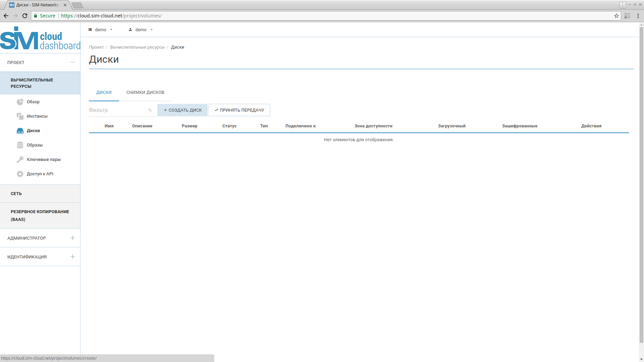
Task: Bookmark page with the star icon
Action: click(x=616, y=16)
